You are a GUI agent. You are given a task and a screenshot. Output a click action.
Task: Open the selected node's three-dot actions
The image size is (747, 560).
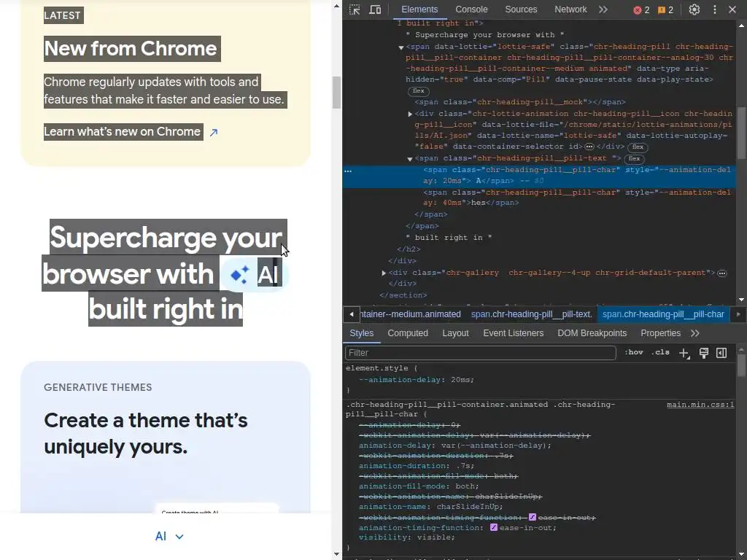click(348, 171)
